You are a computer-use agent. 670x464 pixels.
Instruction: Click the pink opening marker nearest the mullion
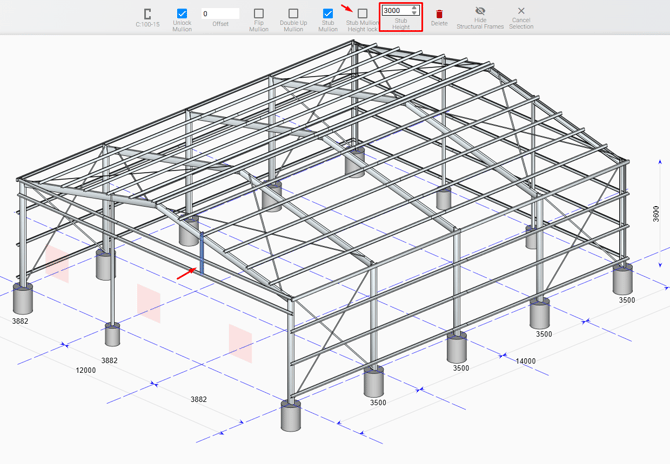149,303
